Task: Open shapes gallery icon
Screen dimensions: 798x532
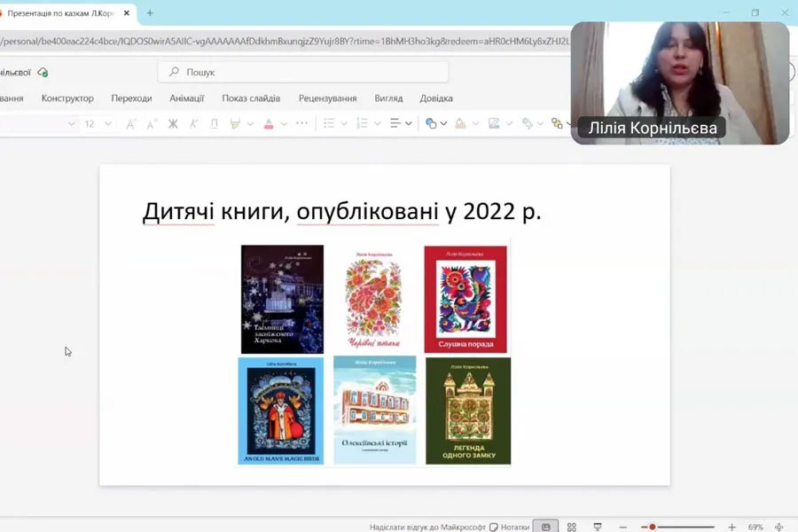Action: click(x=431, y=123)
